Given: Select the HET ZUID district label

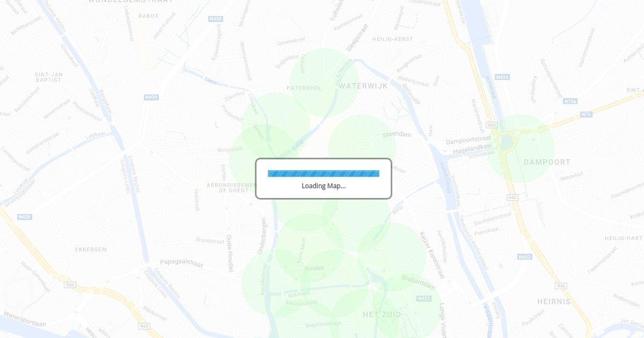Looking at the screenshot, I should coord(382,314).
